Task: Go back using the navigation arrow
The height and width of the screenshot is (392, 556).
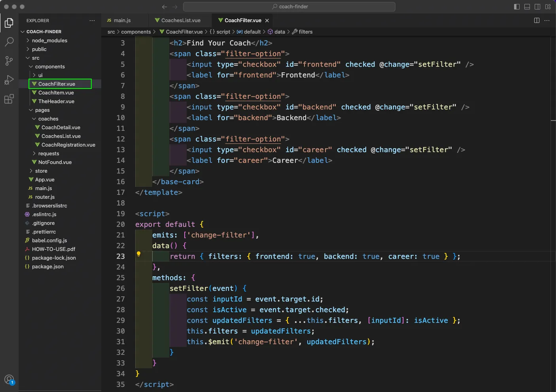Action: [x=165, y=7]
